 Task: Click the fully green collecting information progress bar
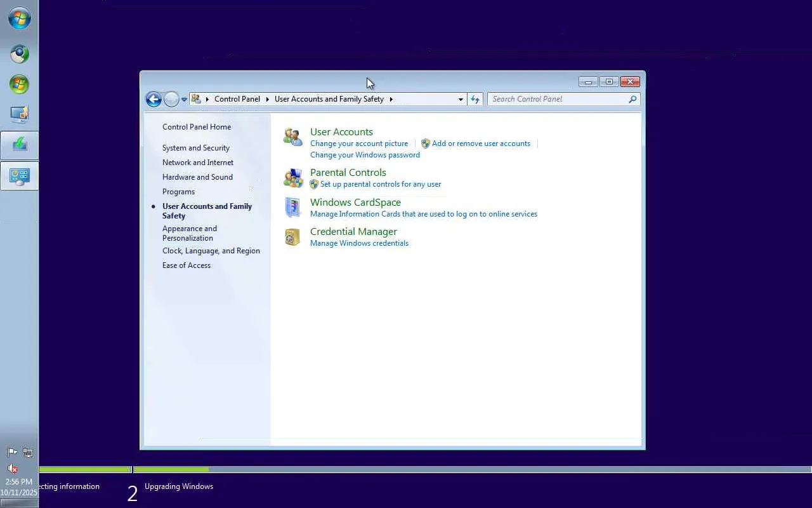click(x=85, y=470)
